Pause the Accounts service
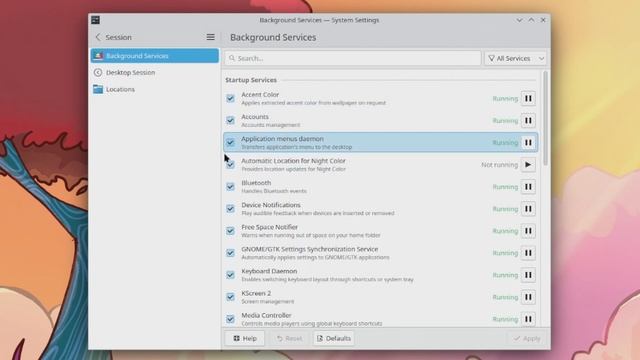Viewport: 640px width, 360px height. pyautogui.click(x=528, y=120)
